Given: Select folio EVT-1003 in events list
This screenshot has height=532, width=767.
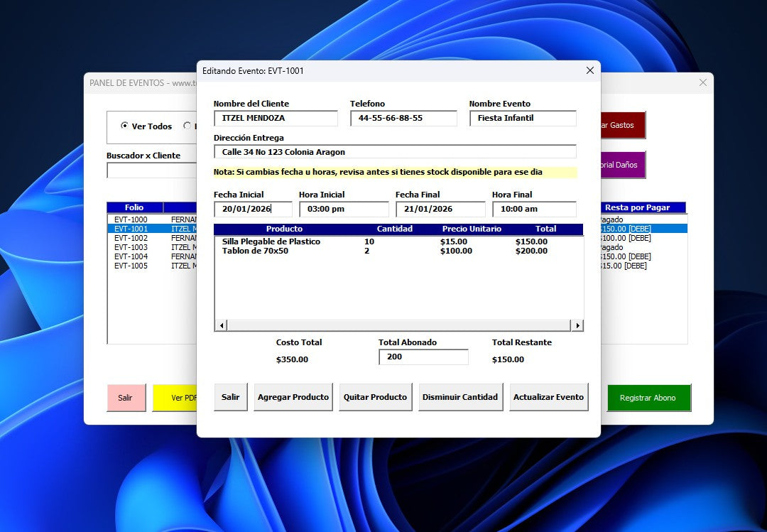Looking at the screenshot, I should point(131,247).
